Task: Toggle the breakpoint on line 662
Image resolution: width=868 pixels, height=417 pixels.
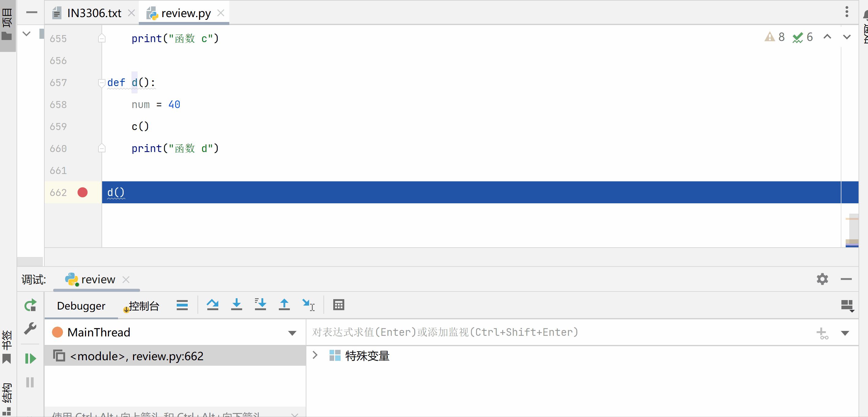Action: 83,193
